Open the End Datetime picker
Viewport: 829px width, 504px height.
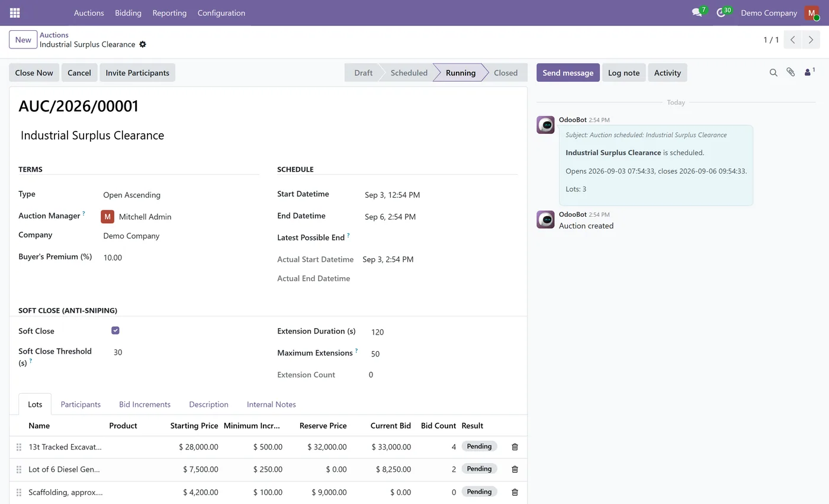pyautogui.click(x=441, y=217)
